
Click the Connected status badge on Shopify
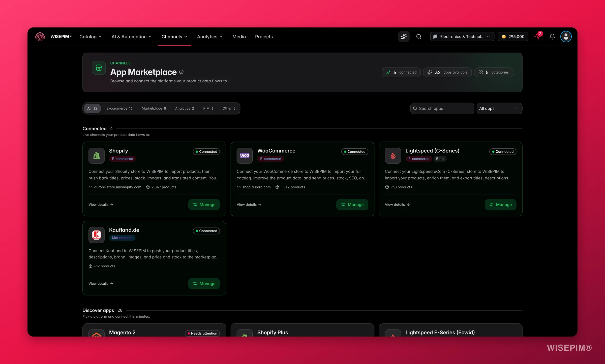(x=206, y=152)
